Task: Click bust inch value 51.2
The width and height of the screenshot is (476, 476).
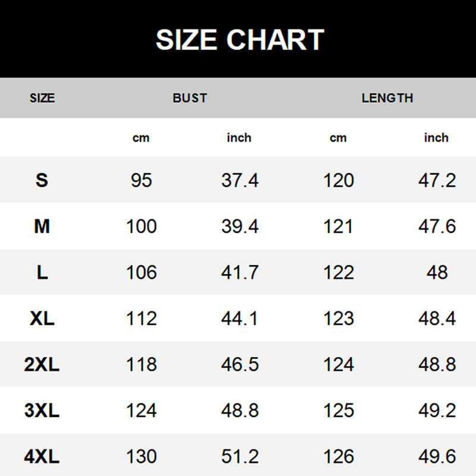Action: point(240,456)
